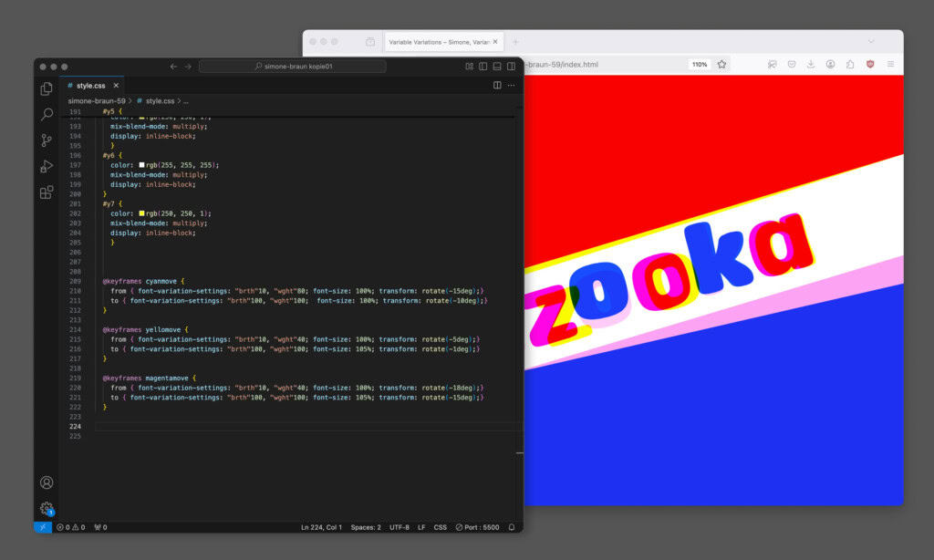
Task: Open the Search view in activity bar
Action: pos(47,115)
